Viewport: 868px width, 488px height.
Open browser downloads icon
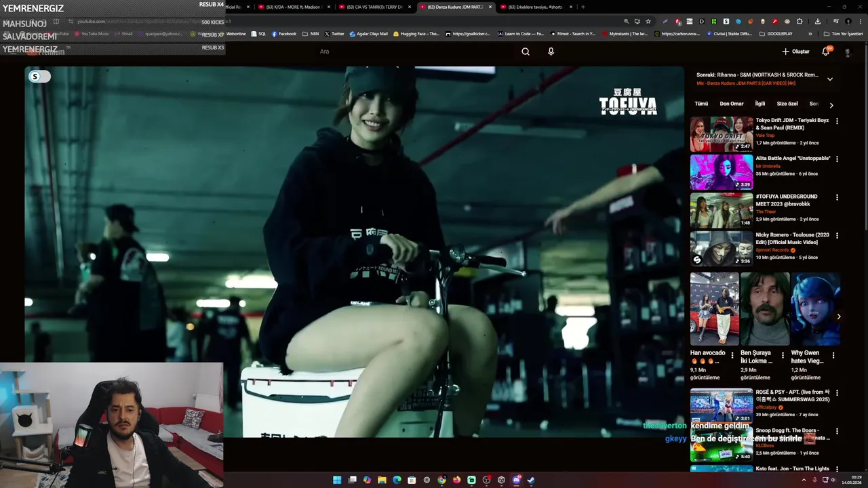click(x=817, y=22)
